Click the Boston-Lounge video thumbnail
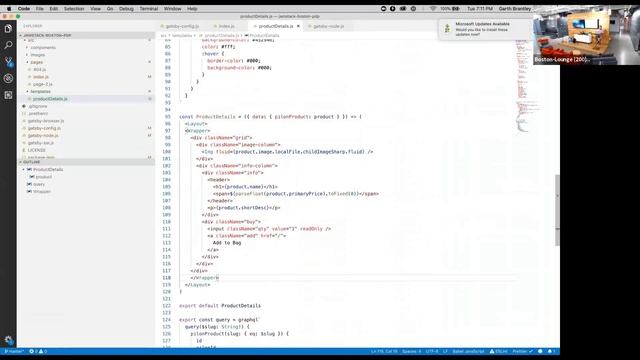This screenshot has height=360, width=640. pos(587,36)
